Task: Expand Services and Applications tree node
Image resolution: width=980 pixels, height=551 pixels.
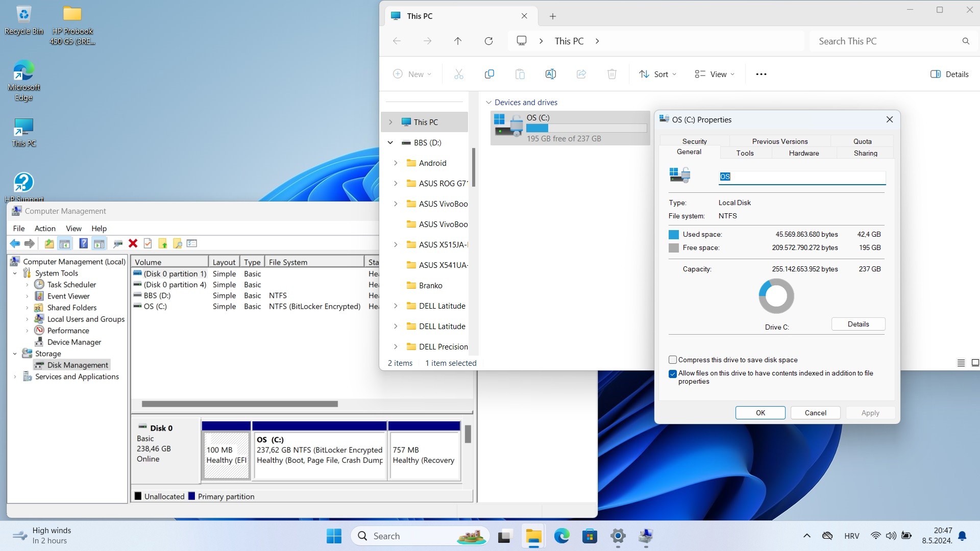Action: 15,377
